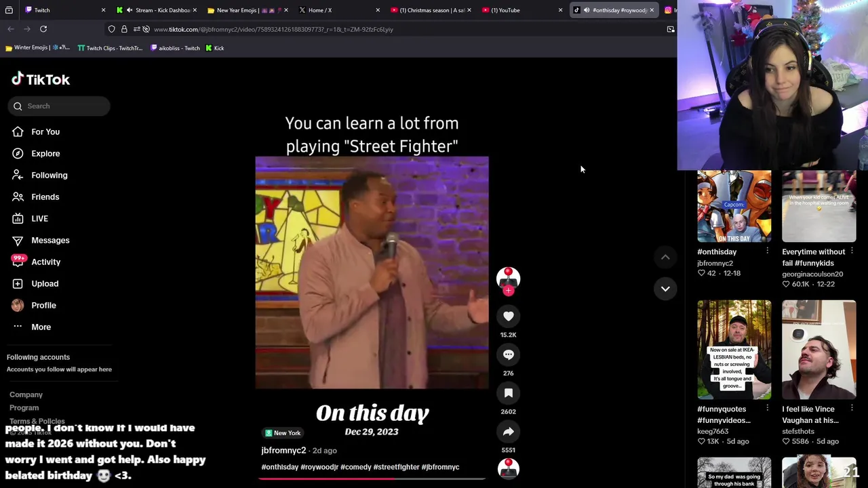Close the #onthisday TikTok tab

click(x=652, y=10)
